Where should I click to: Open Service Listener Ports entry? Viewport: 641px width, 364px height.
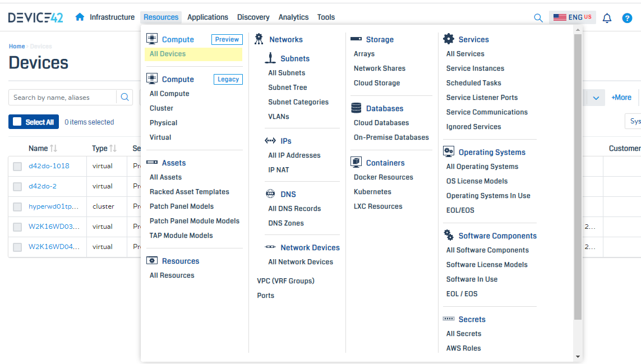(x=482, y=98)
